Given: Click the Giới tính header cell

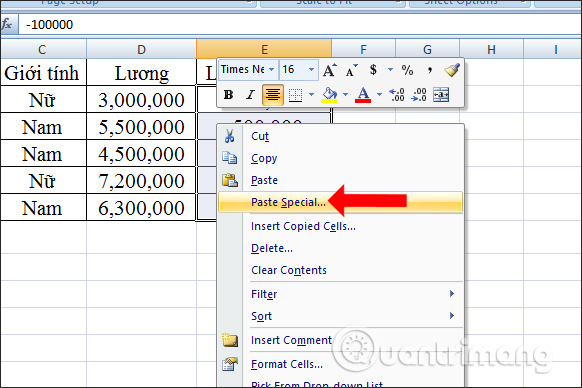Looking at the screenshot, I should (x=43, y=72).
